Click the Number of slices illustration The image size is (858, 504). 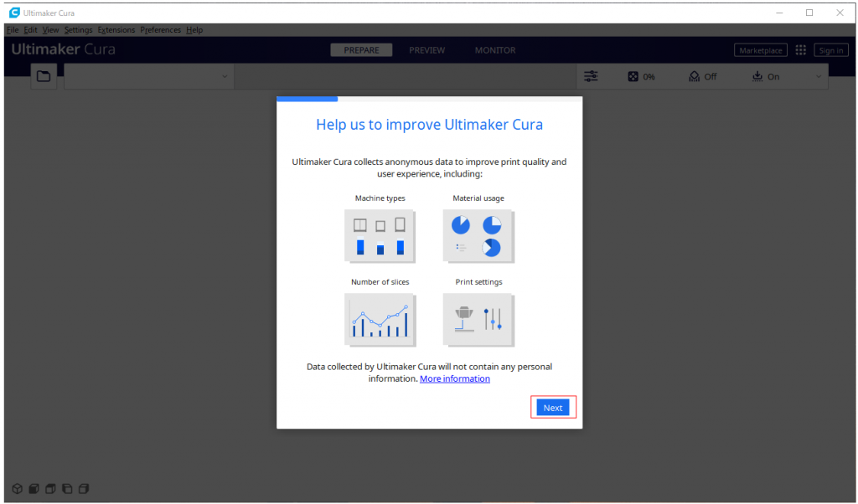(x=380, y=320)
